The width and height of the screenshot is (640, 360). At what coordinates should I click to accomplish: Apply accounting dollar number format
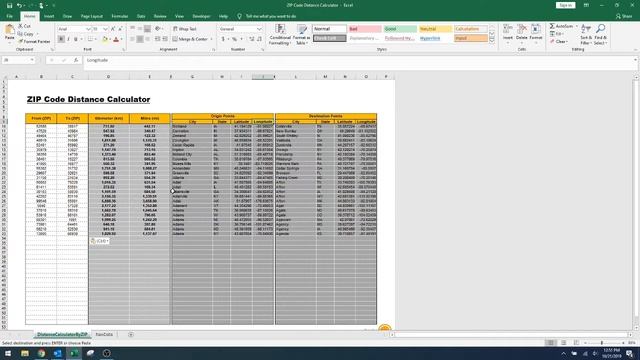(x=223, y=39)
